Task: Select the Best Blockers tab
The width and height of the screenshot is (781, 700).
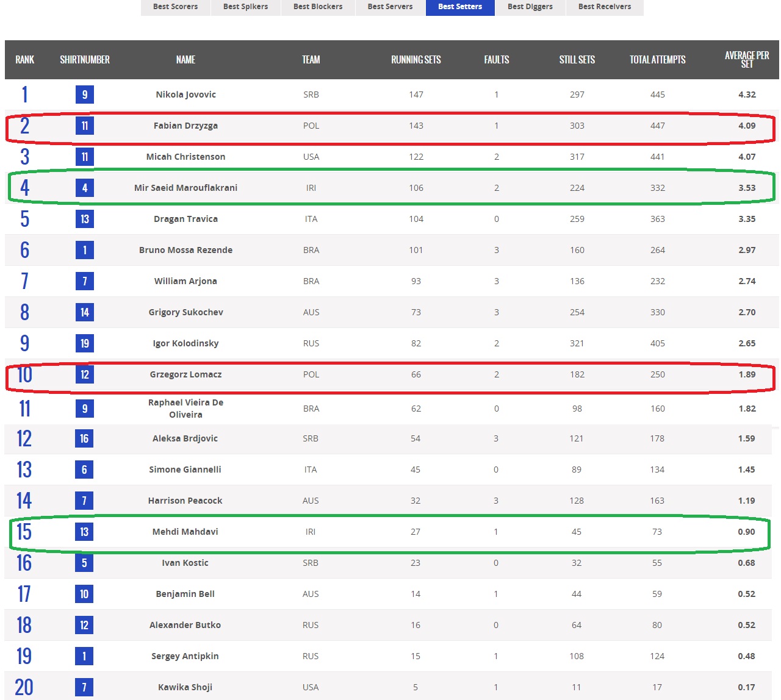Action: tap(318, 7)
